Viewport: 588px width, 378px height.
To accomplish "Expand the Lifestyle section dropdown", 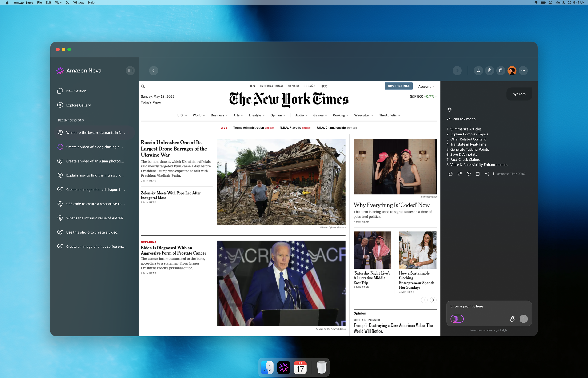I will click(257, 115).
